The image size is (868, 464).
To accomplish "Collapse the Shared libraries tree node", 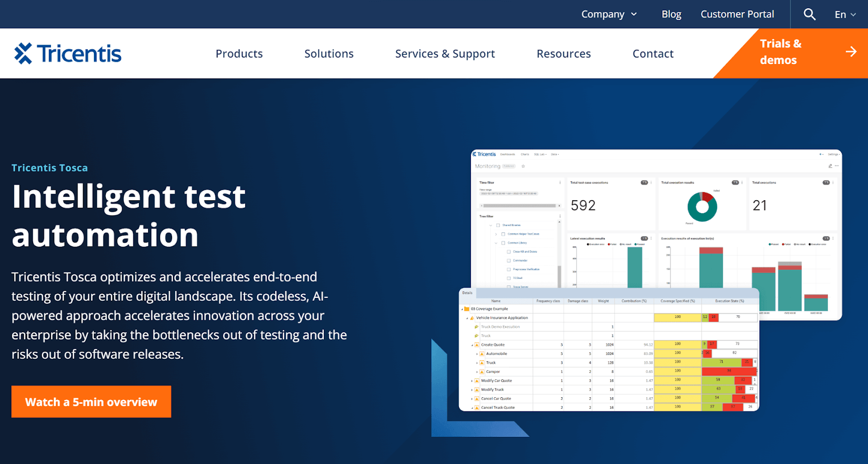I will click(x=491, y=225).
